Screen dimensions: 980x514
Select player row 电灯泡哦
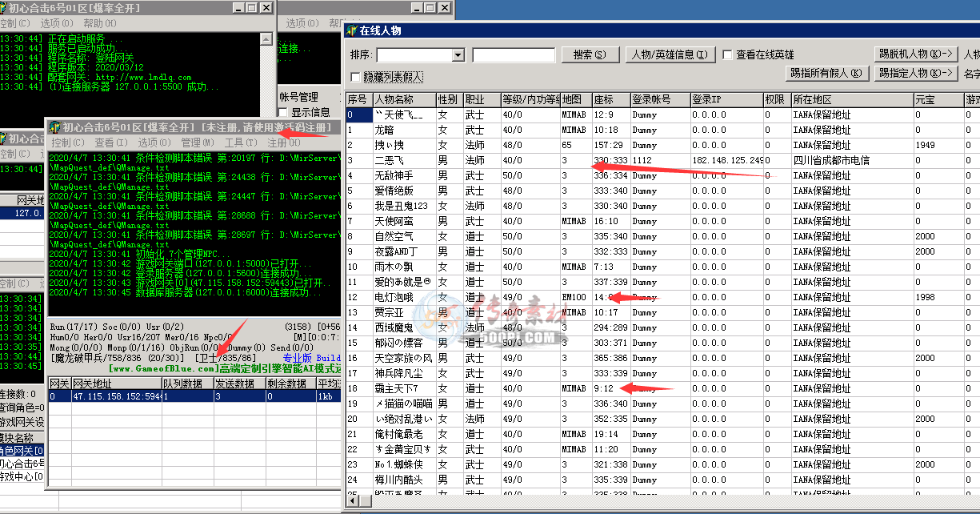point(662,297)
